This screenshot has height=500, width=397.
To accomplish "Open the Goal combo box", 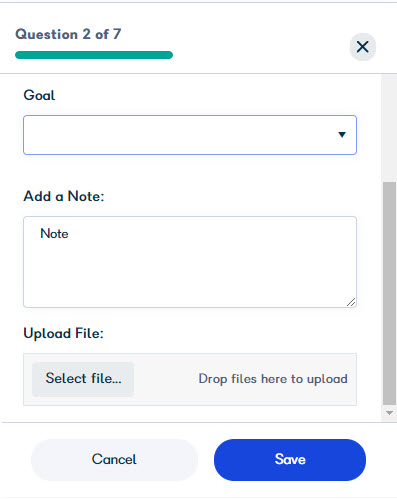I will (x=190, y=135).
